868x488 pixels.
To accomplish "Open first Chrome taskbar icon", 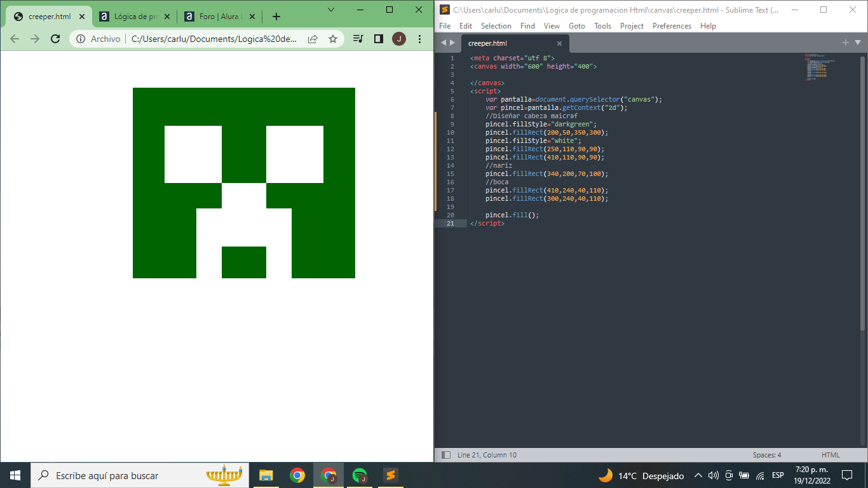I will click(x=297, y=475).
